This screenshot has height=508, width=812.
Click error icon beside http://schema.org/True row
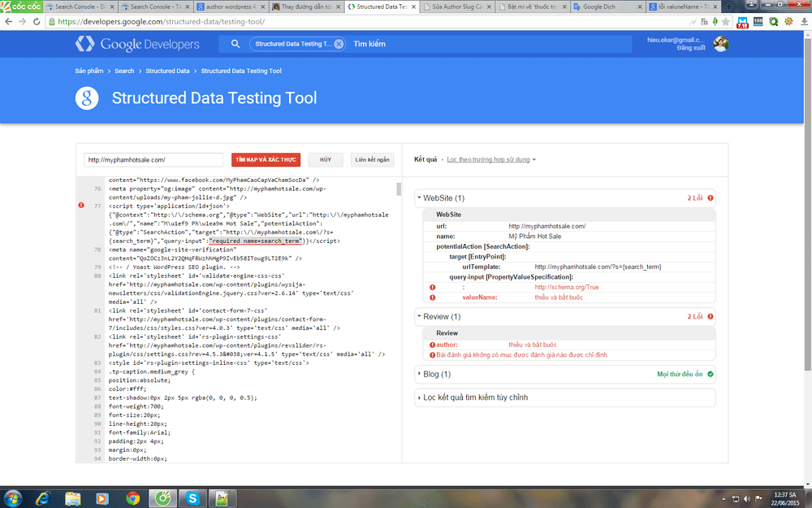pyautogui.click(x=433, y=287)
